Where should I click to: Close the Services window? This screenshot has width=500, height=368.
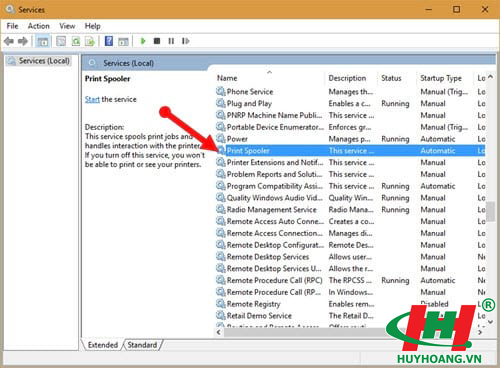point(485,9)
